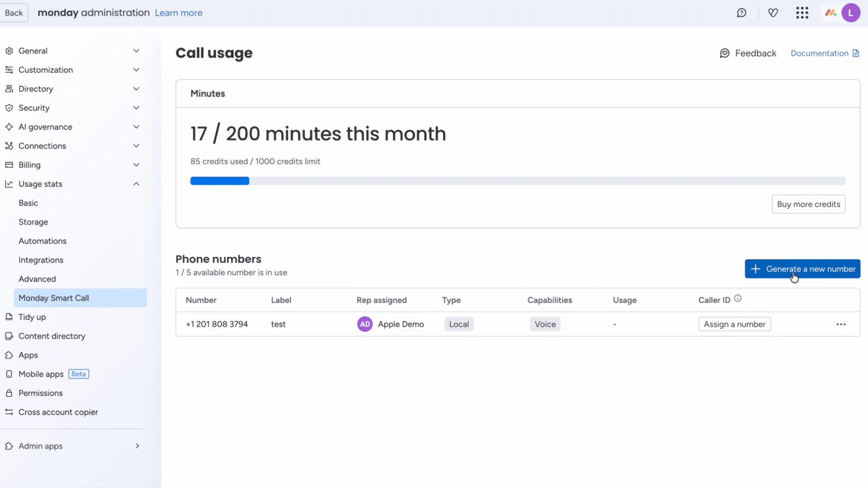Open the Storage usage page
Viewport: 868px width, 488px height.
coord(33,222)
